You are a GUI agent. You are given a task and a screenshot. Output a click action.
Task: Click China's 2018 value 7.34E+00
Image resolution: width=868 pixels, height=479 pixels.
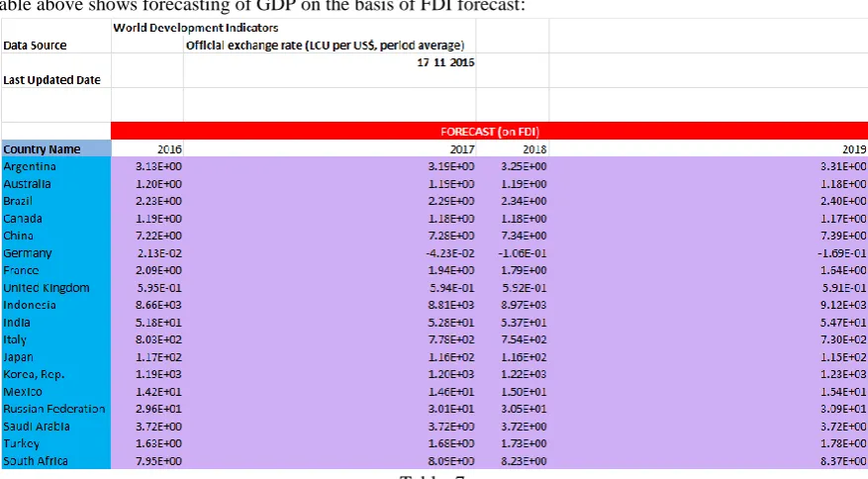pos(524,236)
